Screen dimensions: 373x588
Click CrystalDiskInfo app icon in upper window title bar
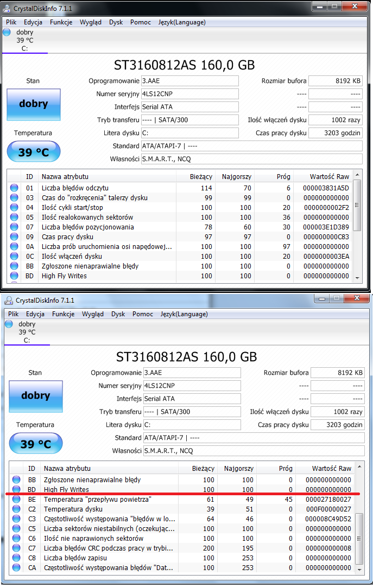pyautogui.click(x=7, y=8)
